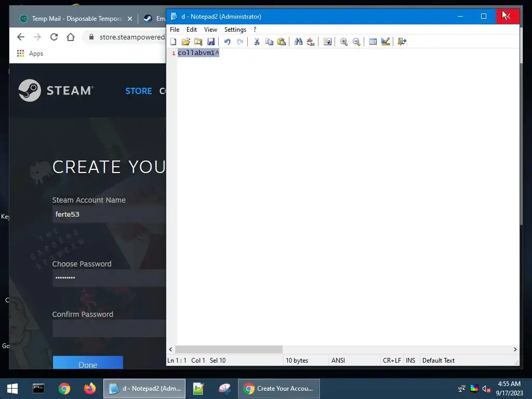Viewport: 532px width, 399px height.
Task: Click the Steam Account Name field
Action: 109,214
